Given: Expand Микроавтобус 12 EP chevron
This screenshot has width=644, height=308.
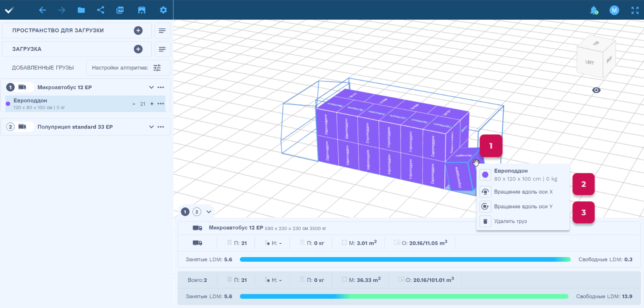Looking at the screenshot, I should 151,87.
